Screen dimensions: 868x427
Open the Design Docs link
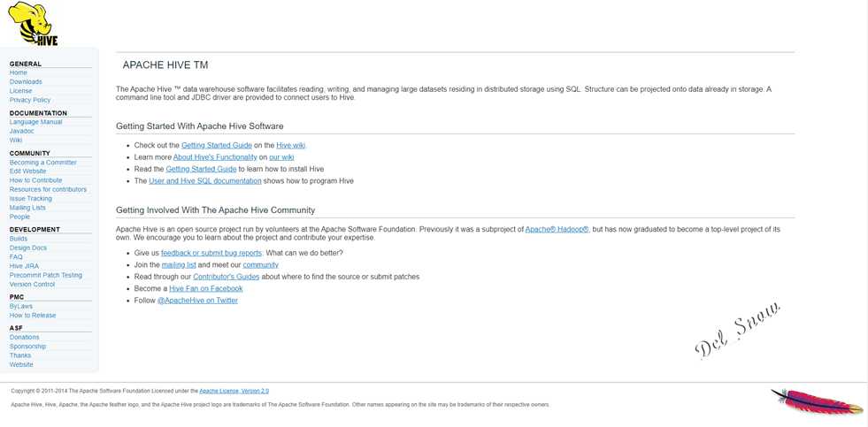pos(27,248)
